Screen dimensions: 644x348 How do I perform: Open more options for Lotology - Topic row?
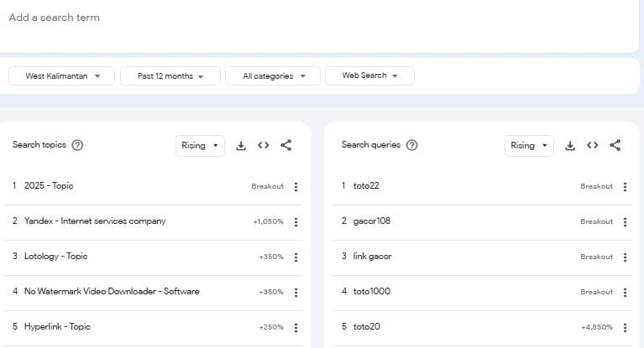point(296,257)
